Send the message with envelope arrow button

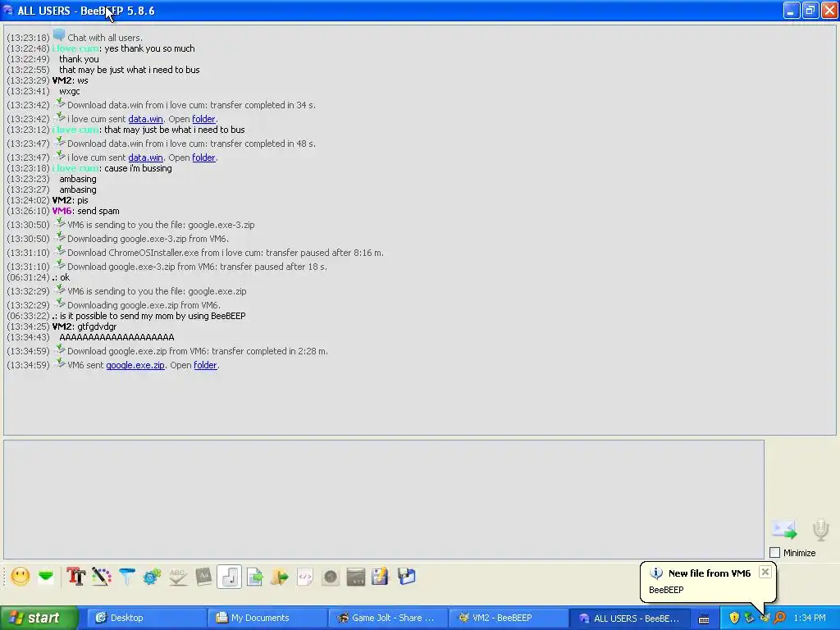coord(784,529)
